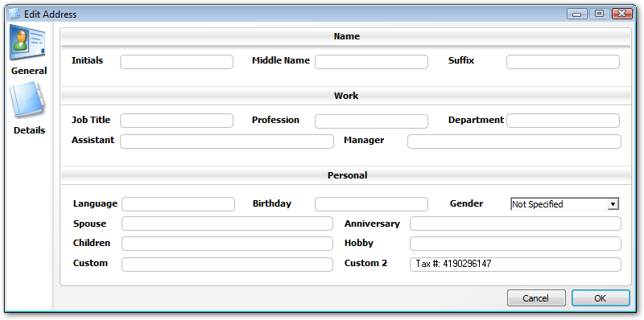
Task: Click the Custom 2 field with Tax #
Action: (x=515, y=265)
